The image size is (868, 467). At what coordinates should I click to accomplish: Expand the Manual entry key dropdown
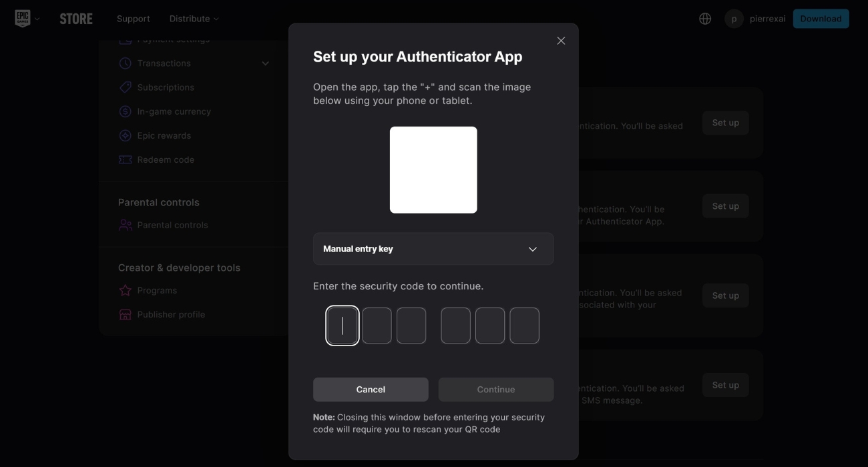(433, 249)
